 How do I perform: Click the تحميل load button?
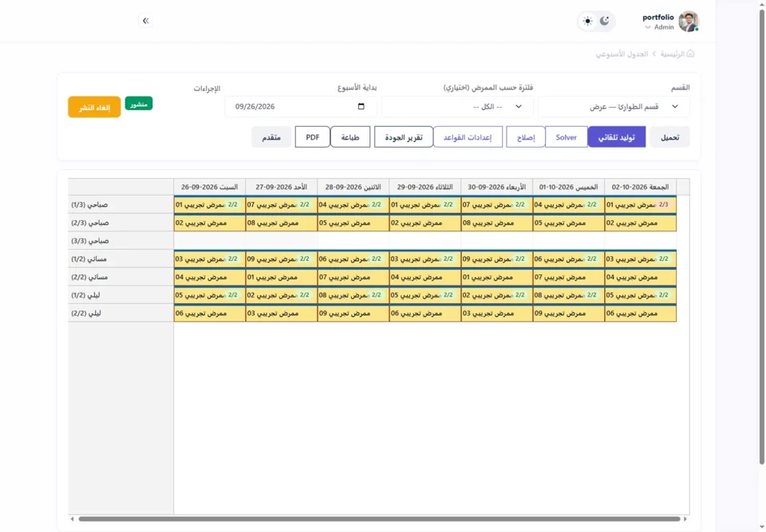tap(669, 136)
